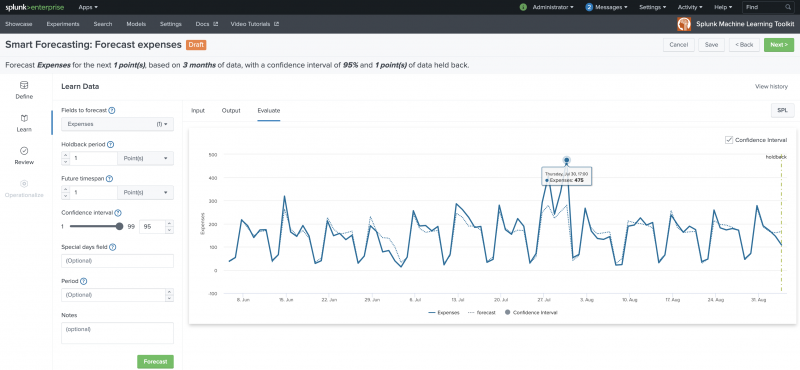Click the Save button
This screenshot has height=370, width=800.
point(711,45)
